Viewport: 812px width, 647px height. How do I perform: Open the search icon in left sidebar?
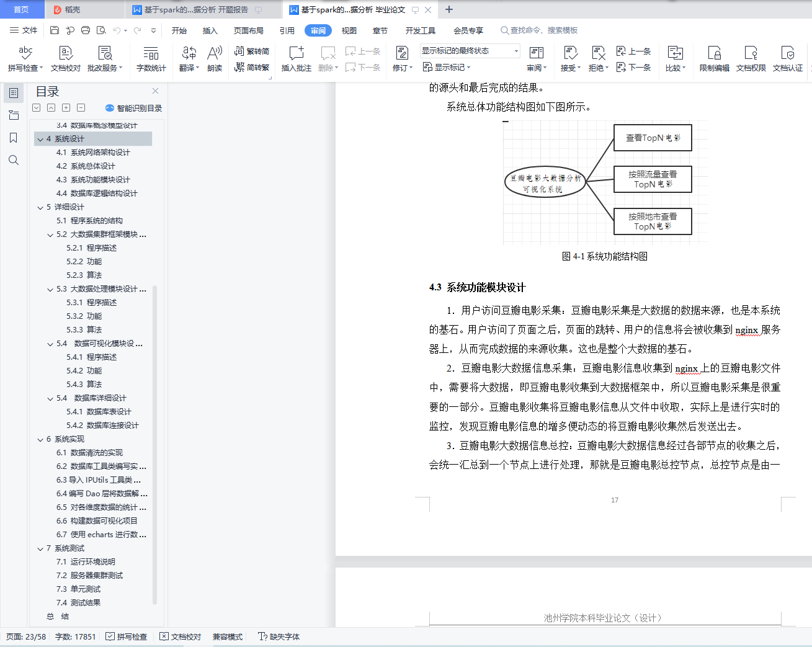click(x=14, y=160)
